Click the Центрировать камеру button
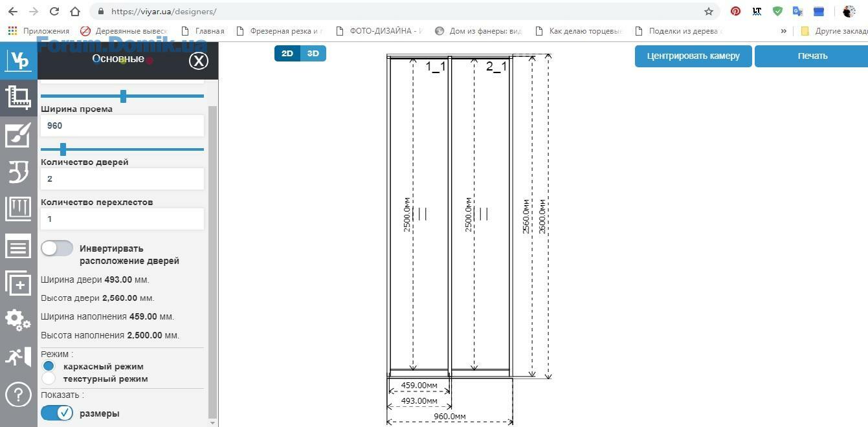 coord(693,56)
